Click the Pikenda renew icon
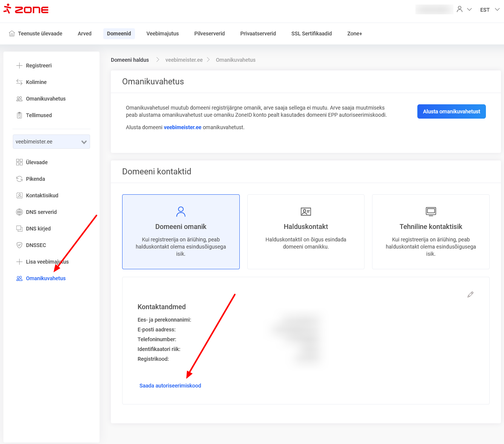 19,179
